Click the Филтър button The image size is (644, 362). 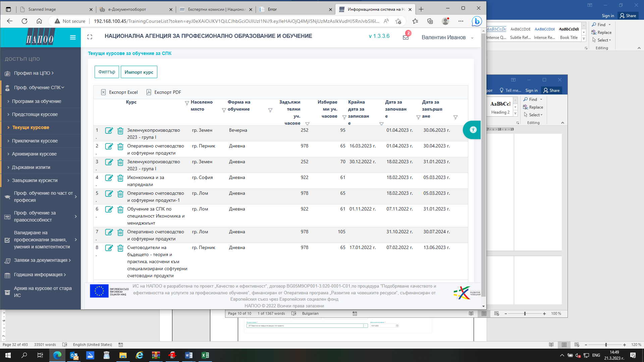[x=107, y=72]
